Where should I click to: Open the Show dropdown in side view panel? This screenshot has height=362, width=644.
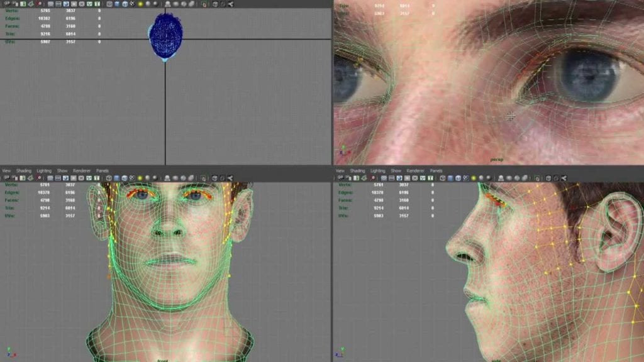coord(396,171)
